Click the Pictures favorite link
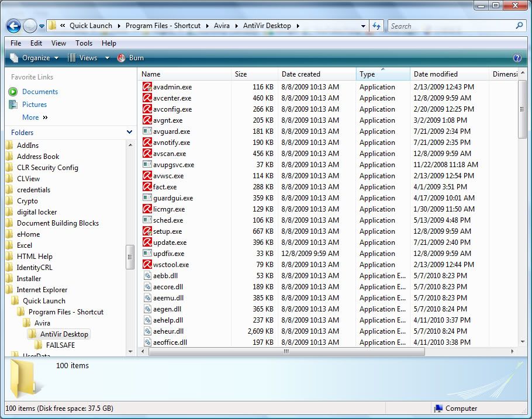532x419 pixels. 34,105
